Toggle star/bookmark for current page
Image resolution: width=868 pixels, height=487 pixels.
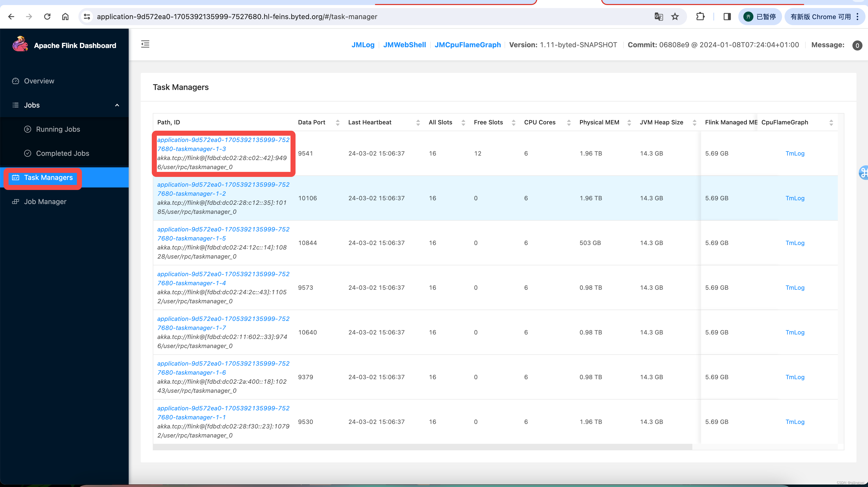(674, 16)
